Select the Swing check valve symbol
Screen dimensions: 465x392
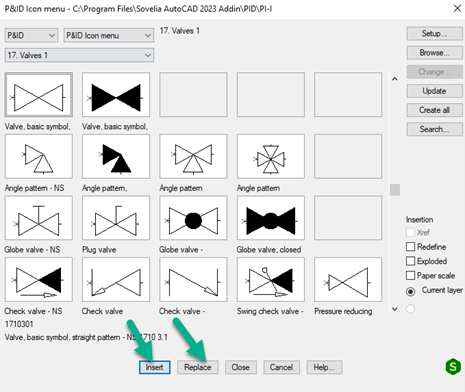271,279
